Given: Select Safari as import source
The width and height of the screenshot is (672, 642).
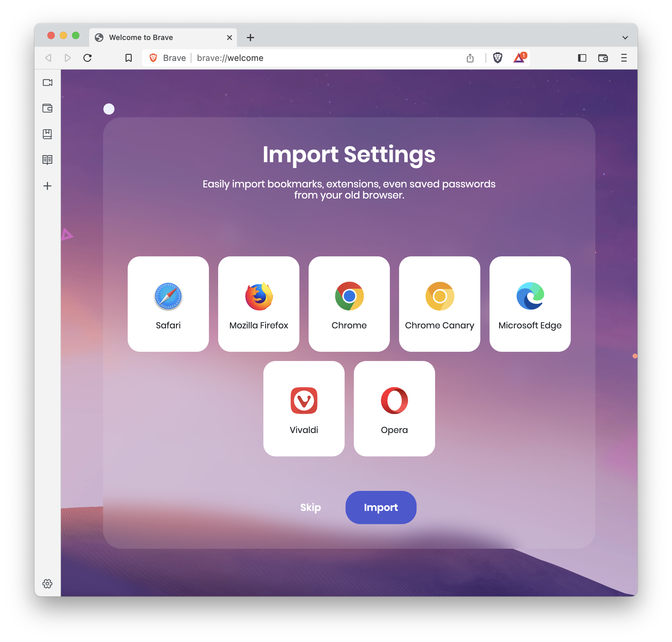Looking at the screenshot, I should point(168,303).
